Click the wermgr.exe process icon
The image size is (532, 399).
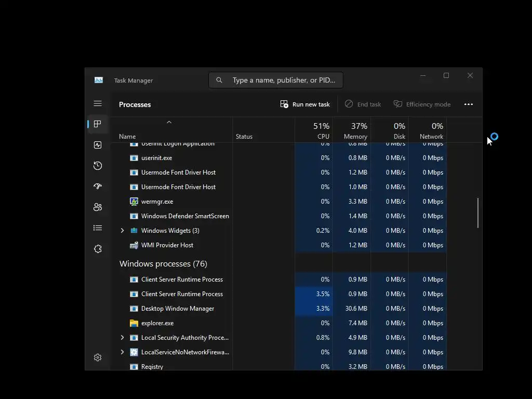[x=134, y=202]
